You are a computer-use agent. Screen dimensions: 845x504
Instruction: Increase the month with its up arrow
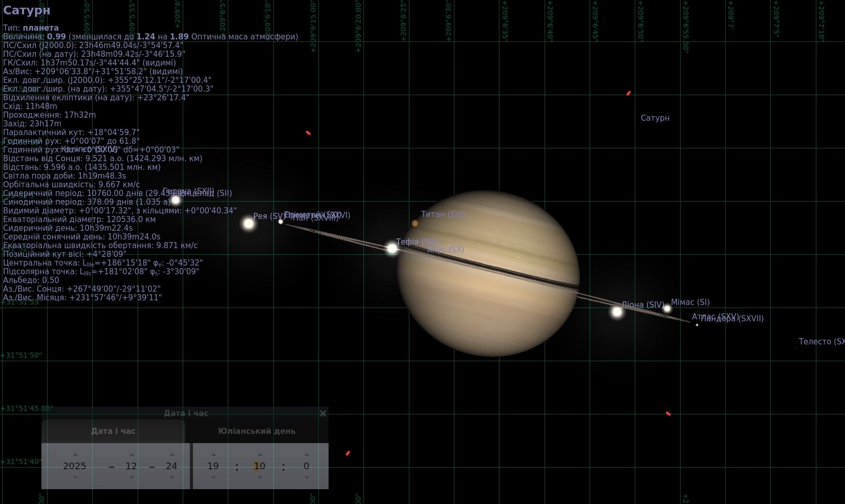coord(132,454)
